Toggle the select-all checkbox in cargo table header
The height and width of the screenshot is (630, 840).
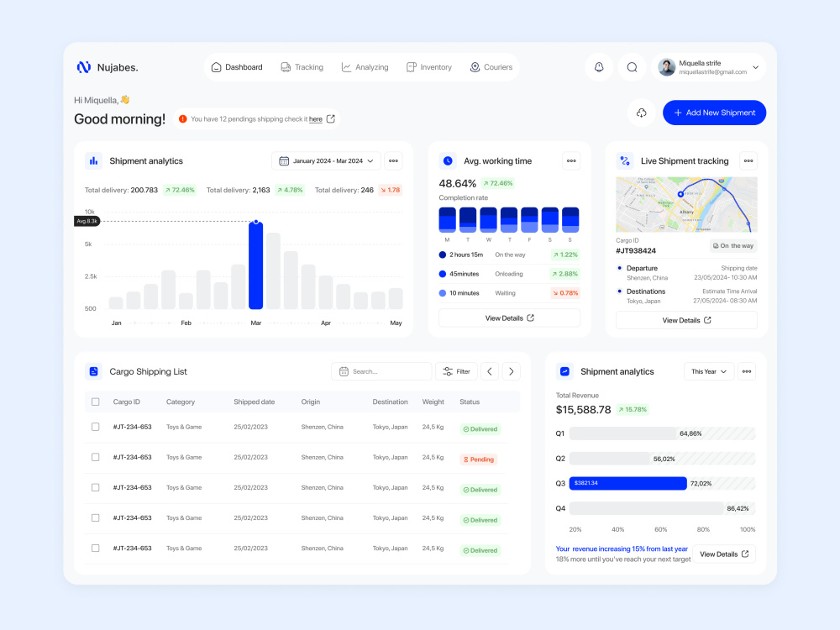[x=96, y=402]
